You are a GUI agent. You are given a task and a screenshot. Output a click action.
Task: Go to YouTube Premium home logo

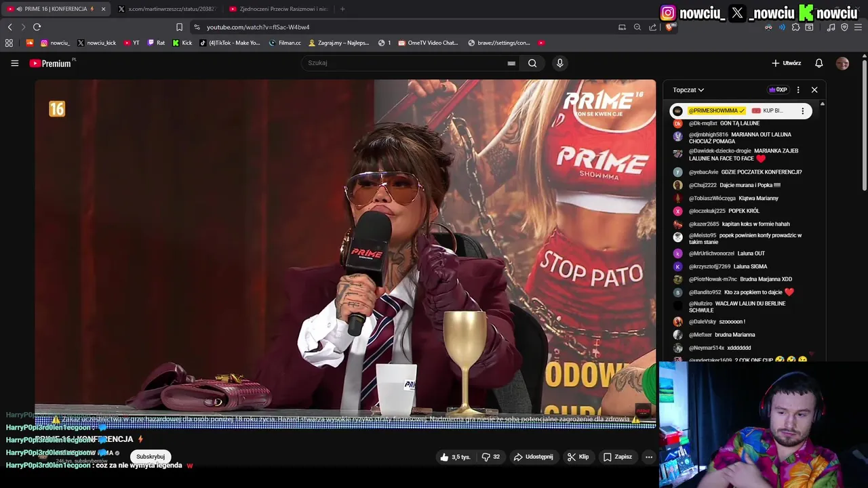coord(52,63)
